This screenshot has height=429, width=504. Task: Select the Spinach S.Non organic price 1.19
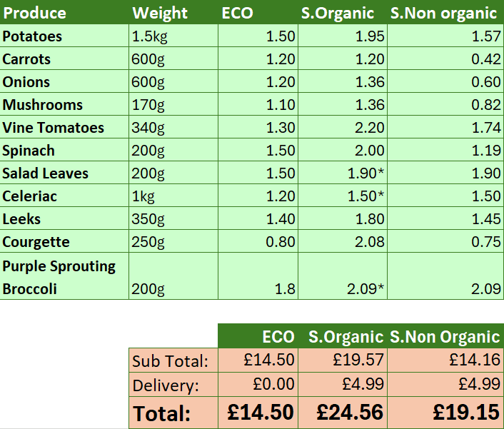pyautogui.click(x=445, y=151)
